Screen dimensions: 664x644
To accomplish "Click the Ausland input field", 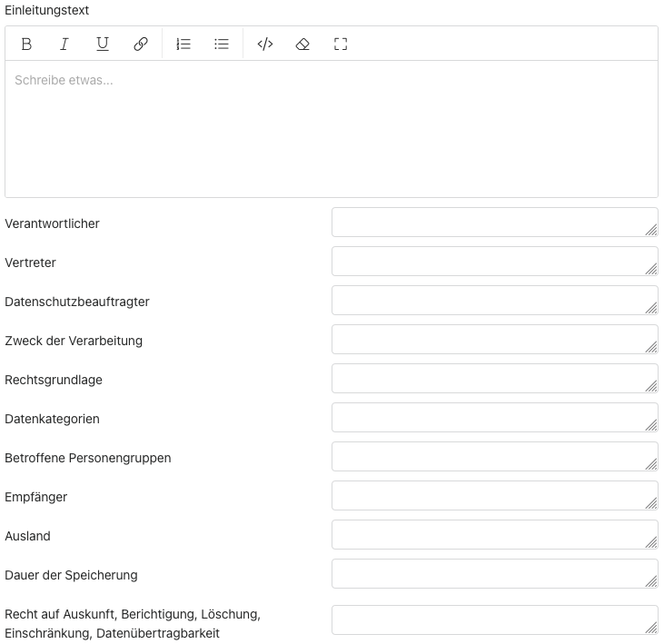I will tap(493, 535).
